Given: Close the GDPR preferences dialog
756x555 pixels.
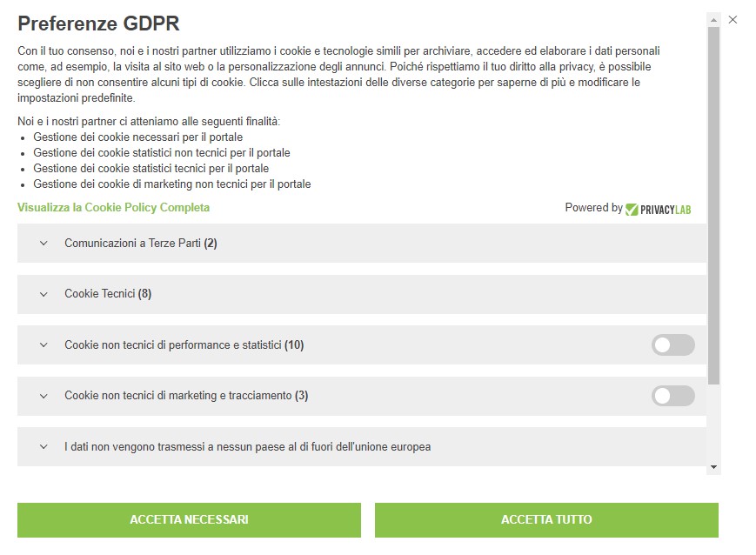Looking at the screenshot, I should coord(733,19).
